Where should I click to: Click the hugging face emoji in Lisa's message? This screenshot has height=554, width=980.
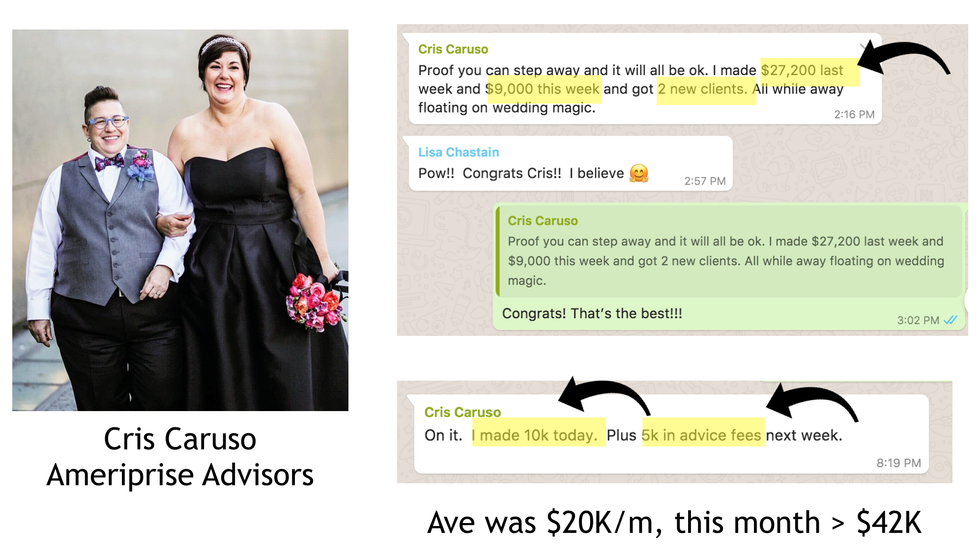639,173
